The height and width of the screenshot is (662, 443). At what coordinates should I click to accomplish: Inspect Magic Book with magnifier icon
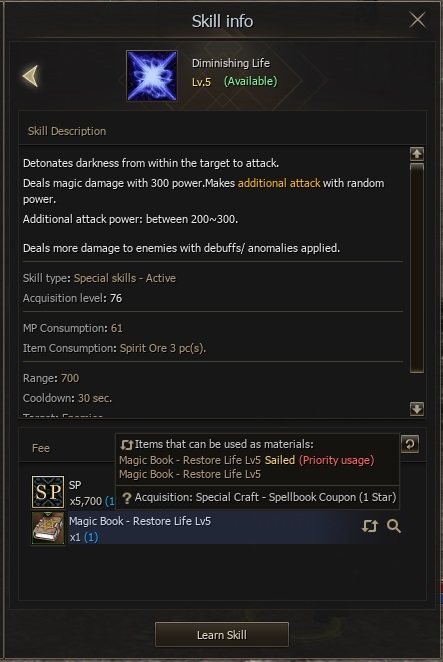(394, 526)
